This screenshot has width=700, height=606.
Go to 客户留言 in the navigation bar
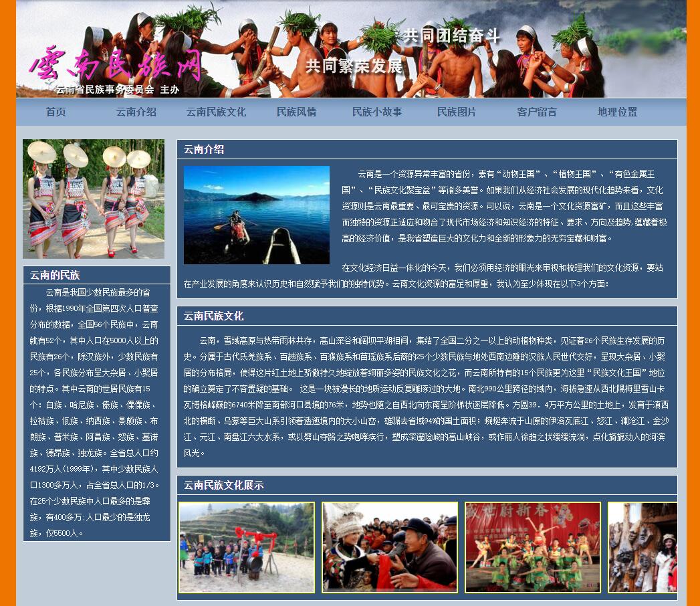coord(537,112)
